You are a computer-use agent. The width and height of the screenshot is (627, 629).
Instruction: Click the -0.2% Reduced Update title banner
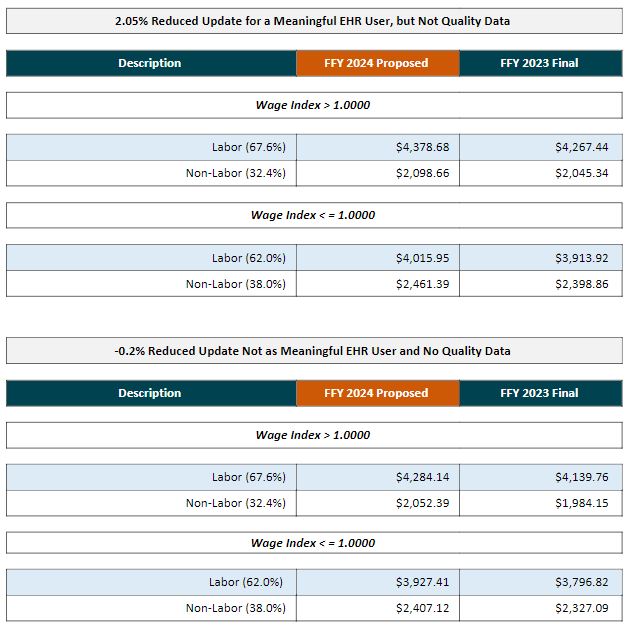313,351
